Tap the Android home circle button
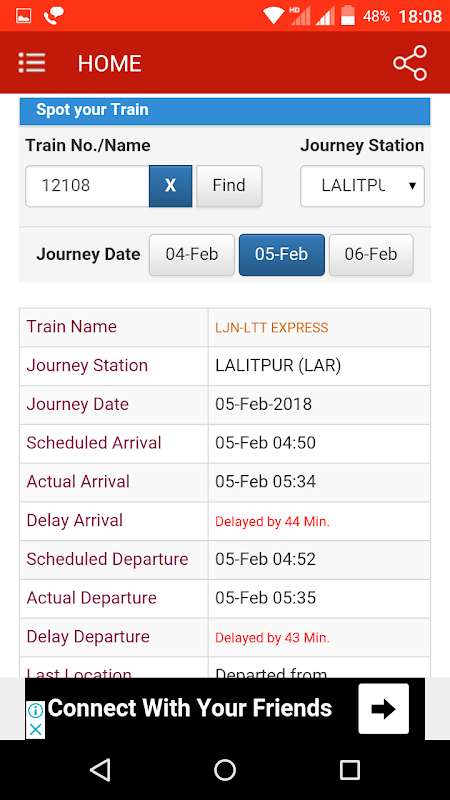 pyautogui.click(x=225, y=769)
